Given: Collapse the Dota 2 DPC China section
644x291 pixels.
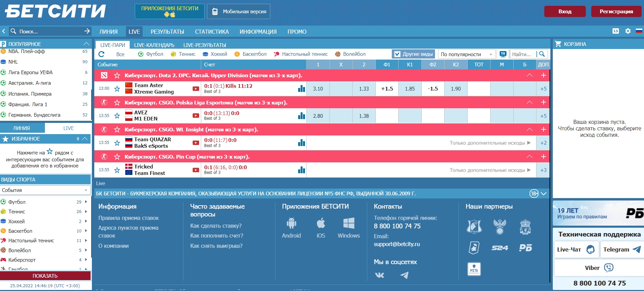Looking at the screenshot, I should [529, 75].
